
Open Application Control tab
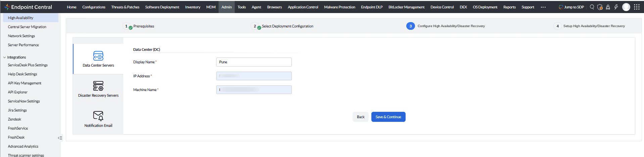point(303,7)
